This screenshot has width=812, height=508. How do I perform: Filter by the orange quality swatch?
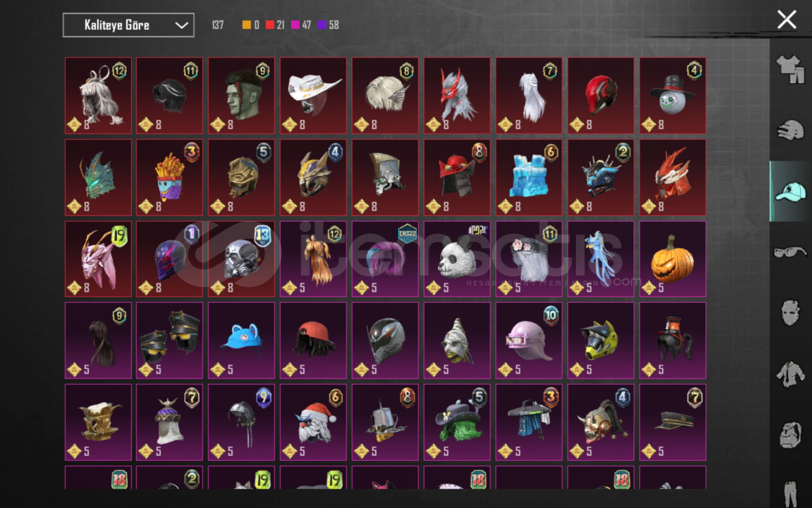coord(246,25)
